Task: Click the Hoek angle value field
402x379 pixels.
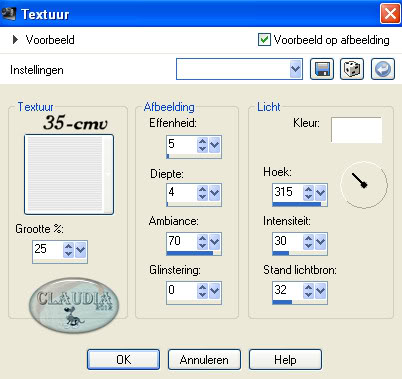Action: pyautogui.click(x=288, y=192)
